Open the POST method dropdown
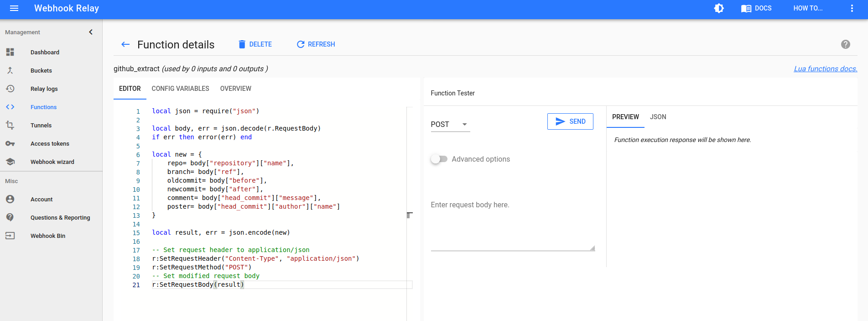The width and height of the screenshot is (868, 321). pyautogui.click(x=450, y=124)
